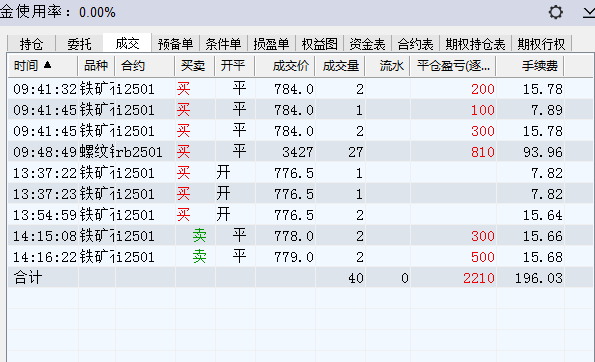595x362 pixels.
Task: Select the 成交 tab
Action: [127, 43]
